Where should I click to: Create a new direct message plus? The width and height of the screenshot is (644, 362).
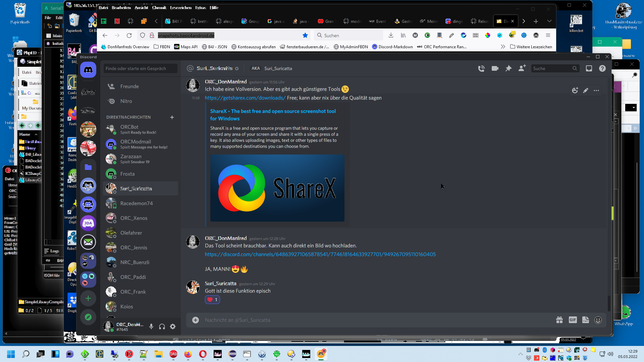(x=172, y=117)
